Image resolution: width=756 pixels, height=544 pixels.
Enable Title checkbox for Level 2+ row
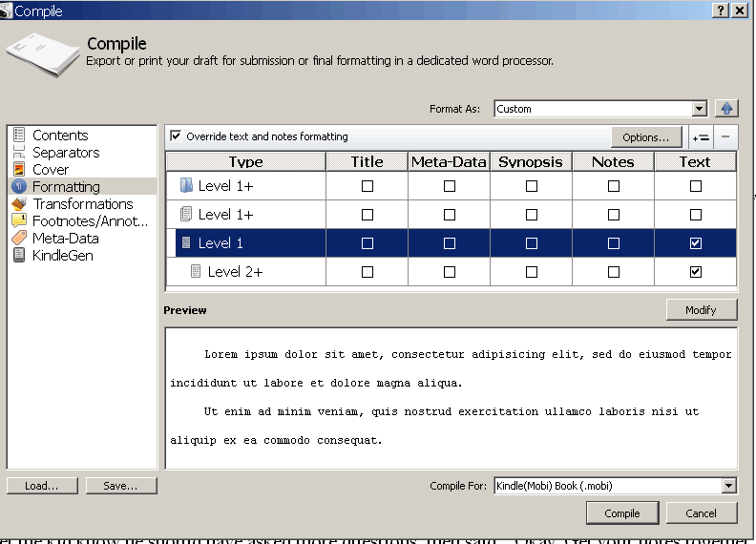[367, 272]
